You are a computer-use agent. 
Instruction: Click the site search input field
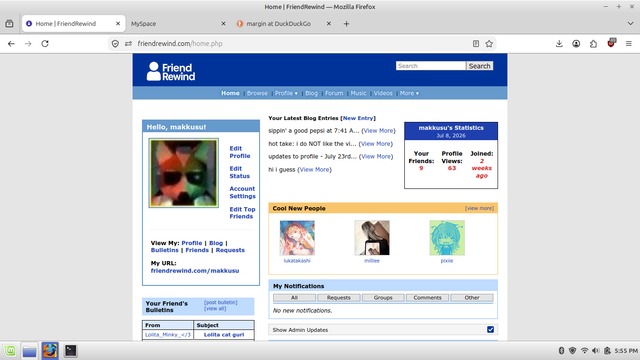(x=431, y=66)
